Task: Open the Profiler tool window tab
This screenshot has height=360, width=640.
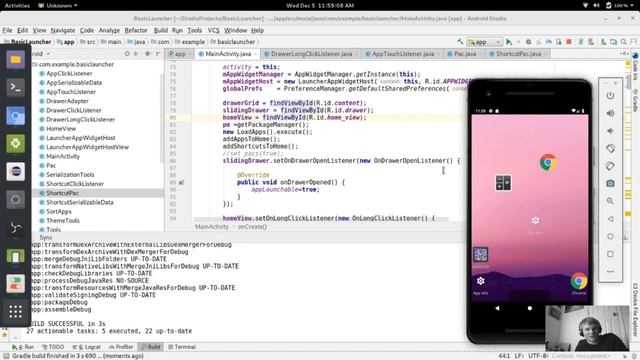Action: [121, 347]
